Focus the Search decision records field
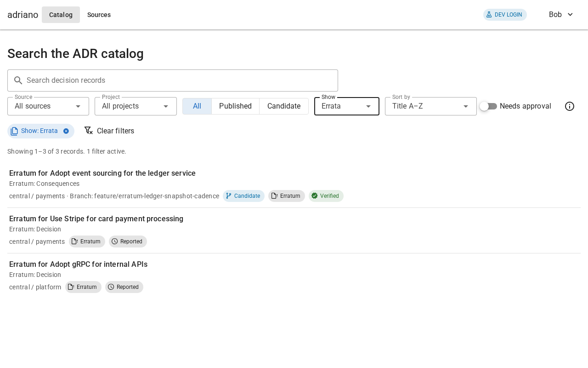The height and width of the screenshot is (368, 588). click(173, 80)
